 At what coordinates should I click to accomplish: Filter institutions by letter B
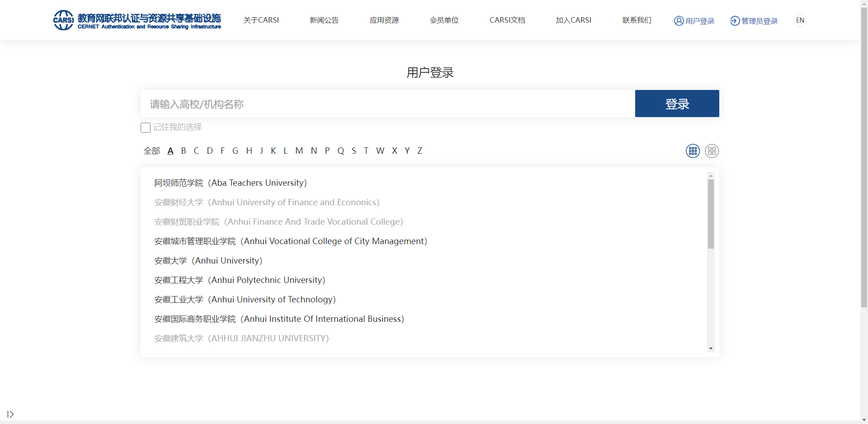184,151
